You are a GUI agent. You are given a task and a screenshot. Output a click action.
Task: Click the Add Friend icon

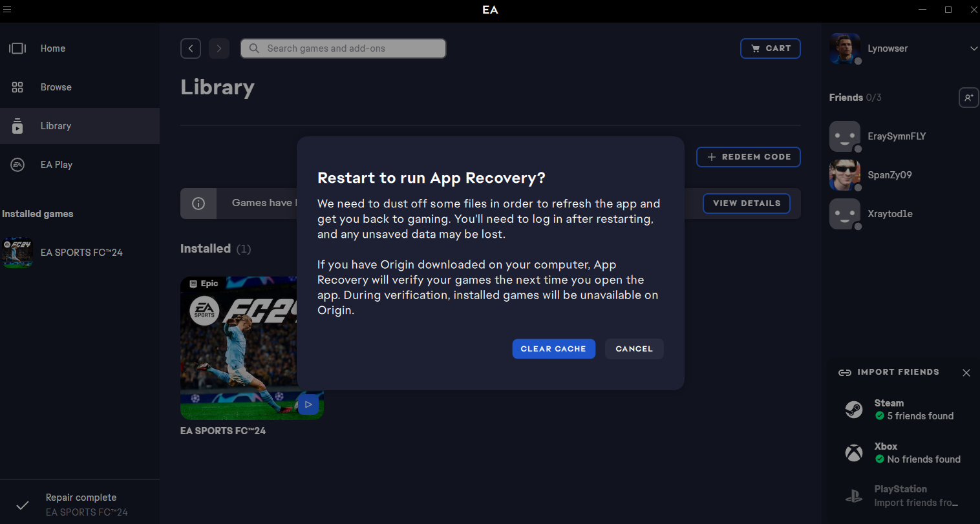[968, 98]
